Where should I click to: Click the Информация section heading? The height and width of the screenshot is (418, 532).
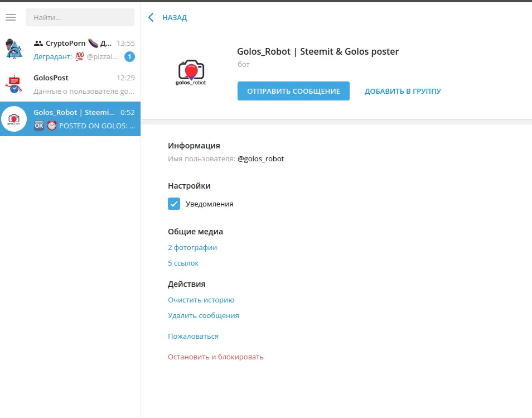(x=194, y=146)
